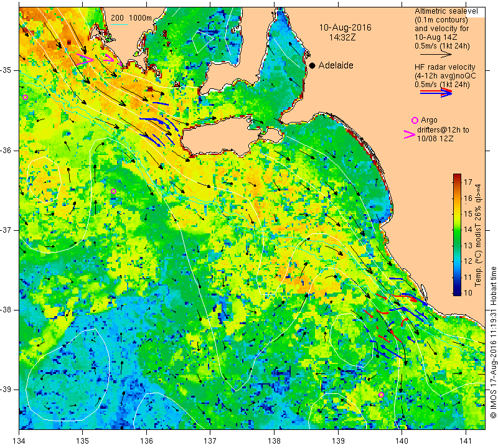Click the Argo float near 39S 139.7E
This screenshot has width=498, height=448.
(x=381, y=394)
